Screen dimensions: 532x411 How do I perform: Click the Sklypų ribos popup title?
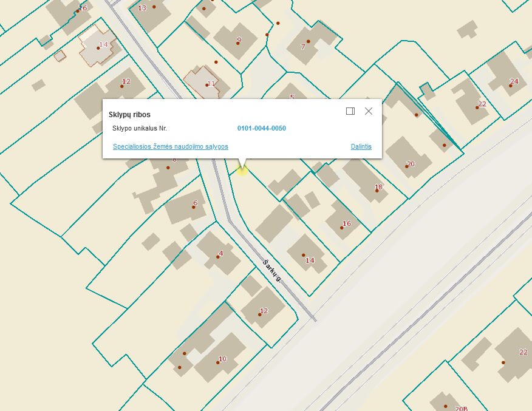click(x=129, y=114)
